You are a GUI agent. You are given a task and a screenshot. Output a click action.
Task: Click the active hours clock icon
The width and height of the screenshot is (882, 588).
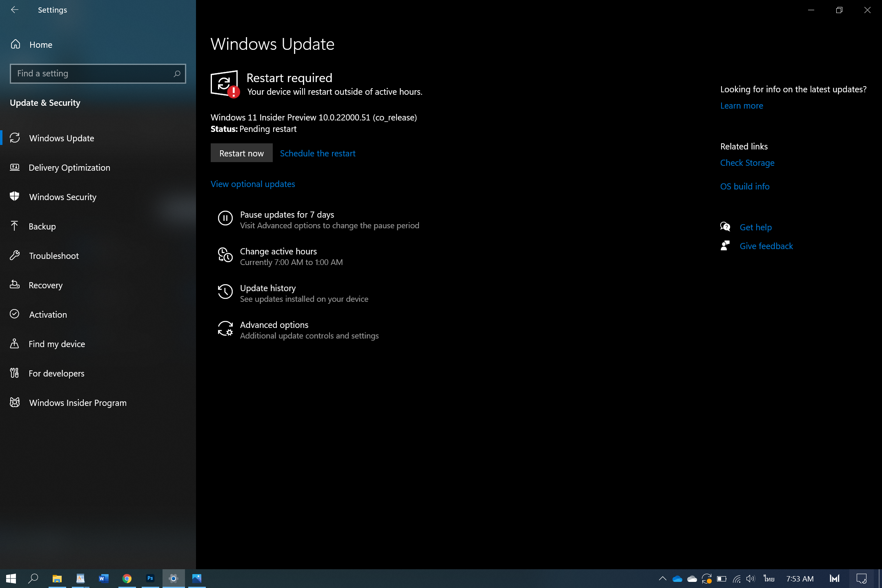[225, 255]
